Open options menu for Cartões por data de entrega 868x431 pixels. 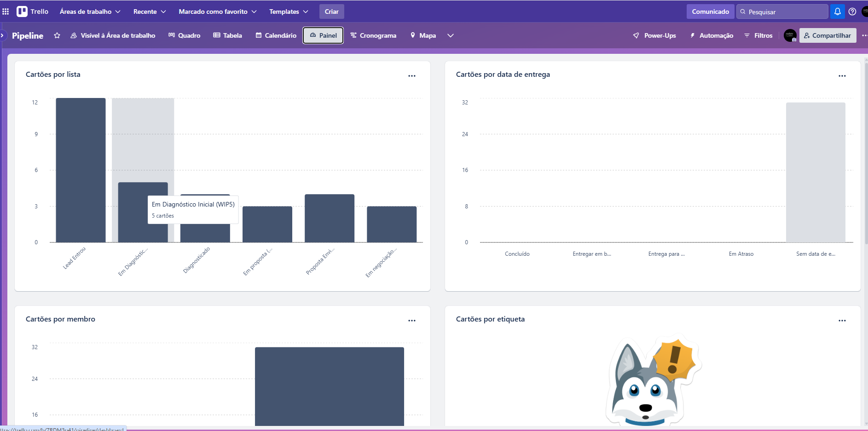coord(842,76)
